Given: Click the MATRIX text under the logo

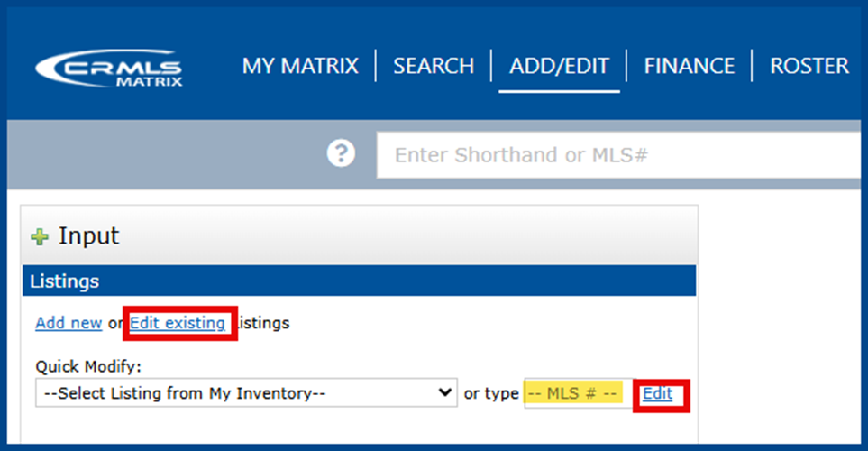Looking at the screenshot, I should tap(149, 82).
